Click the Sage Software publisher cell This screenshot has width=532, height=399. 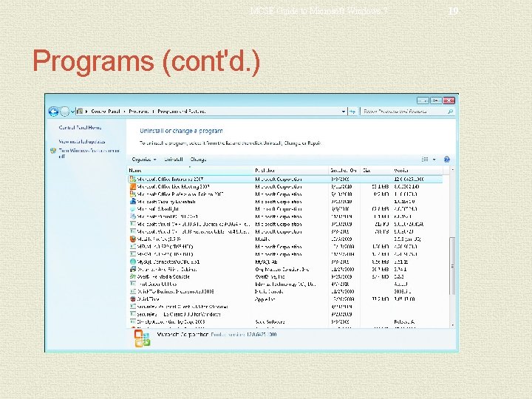270,321
